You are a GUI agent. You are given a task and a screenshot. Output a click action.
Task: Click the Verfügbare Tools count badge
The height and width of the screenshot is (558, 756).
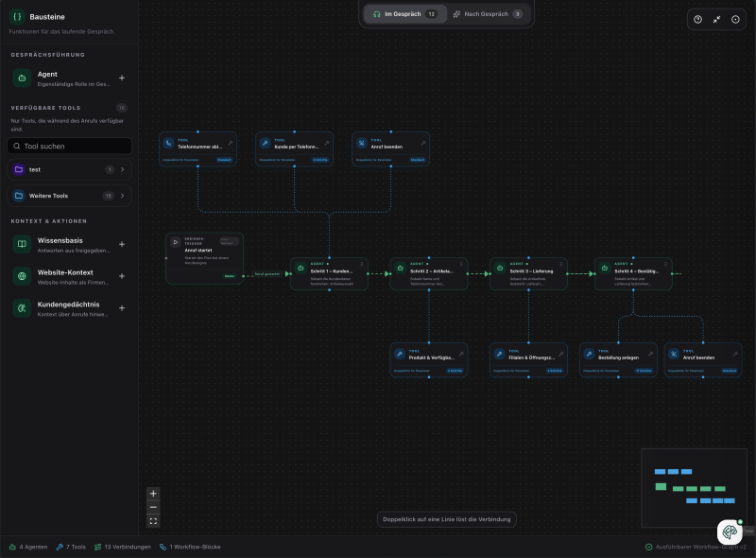pyautogui.click(x=122, y=108)
